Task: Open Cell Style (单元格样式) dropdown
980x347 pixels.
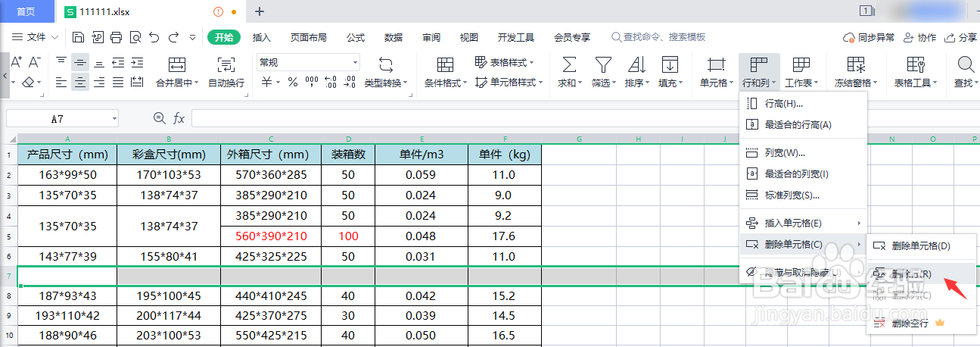Action: (509, 82)
